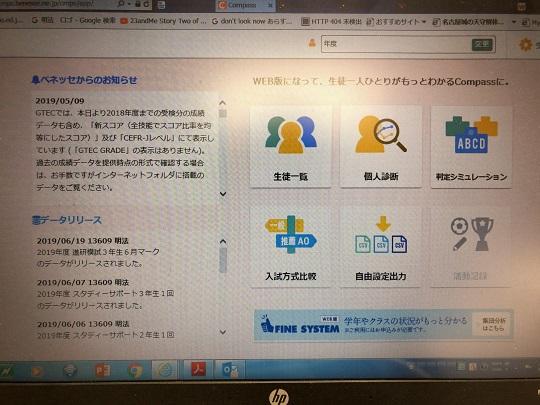Open the media player taskbar icon
540x405 pixels.
tap(37, 371)
